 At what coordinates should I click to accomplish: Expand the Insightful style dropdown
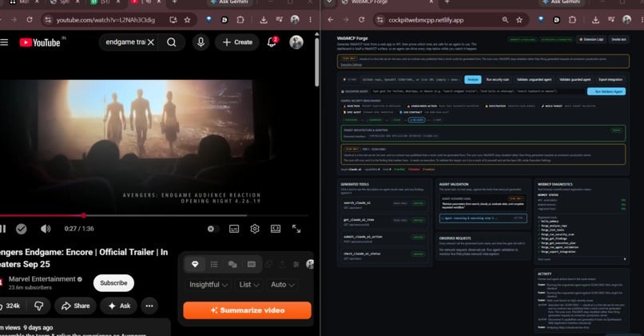(x=209, y=285)
